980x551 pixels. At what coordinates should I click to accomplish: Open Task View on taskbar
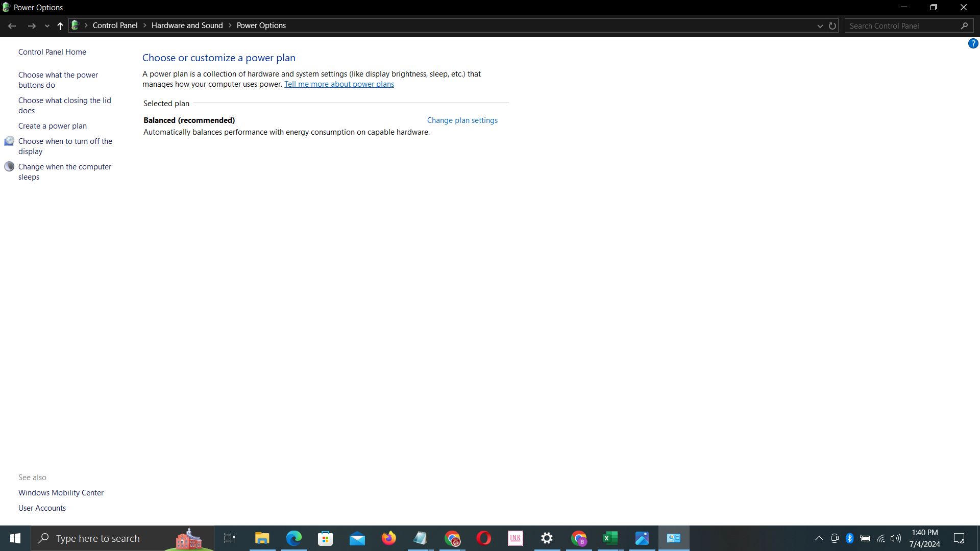[x=230, y=538]
